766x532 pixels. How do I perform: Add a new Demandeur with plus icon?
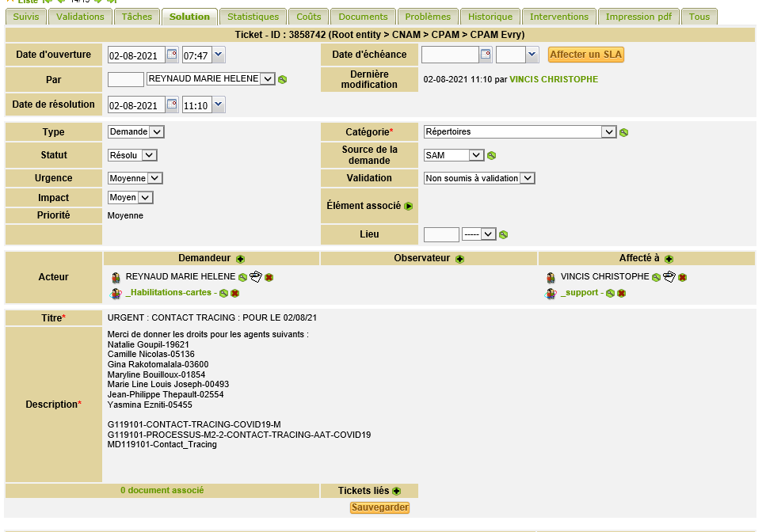click(240, 259)
